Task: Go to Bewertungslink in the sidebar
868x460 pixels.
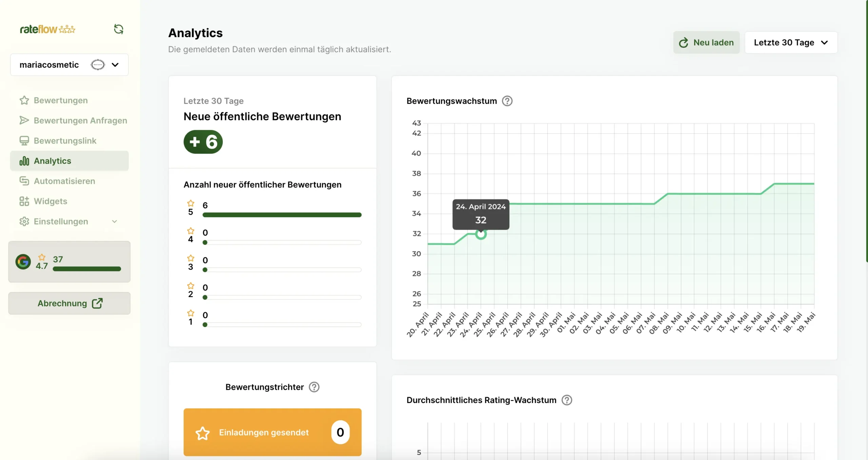Action: [65, 141]
